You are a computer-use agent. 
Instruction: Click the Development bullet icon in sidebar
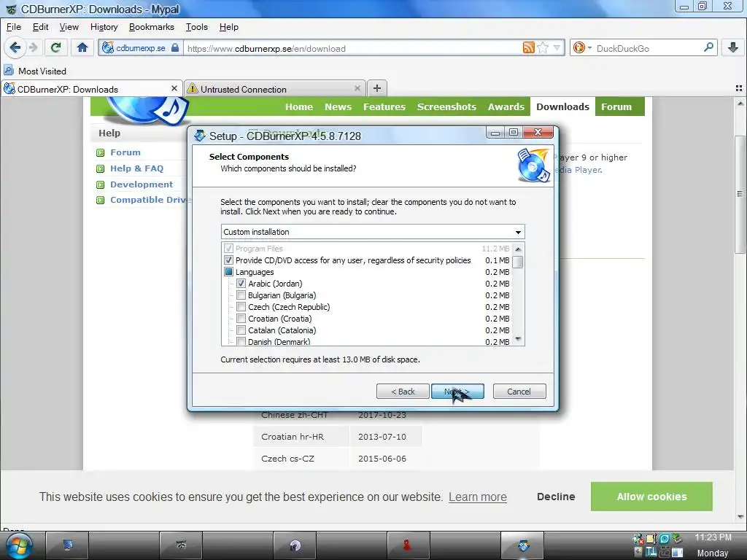click(101, 184)
